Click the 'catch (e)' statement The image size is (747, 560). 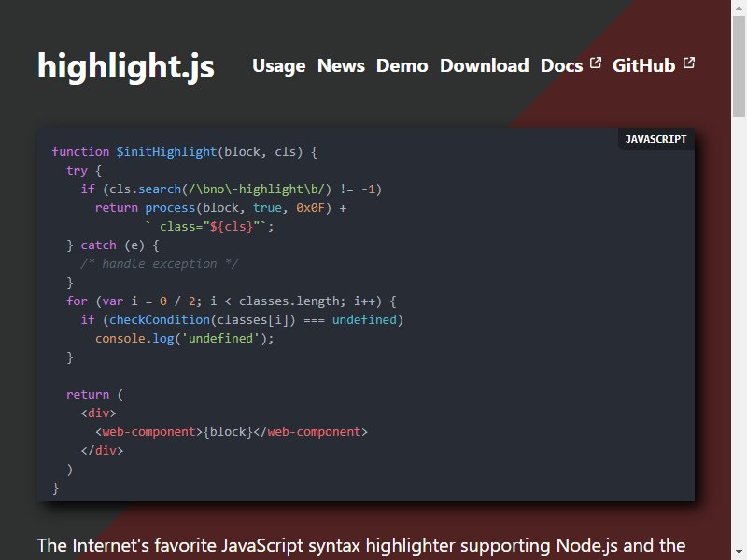112,245
